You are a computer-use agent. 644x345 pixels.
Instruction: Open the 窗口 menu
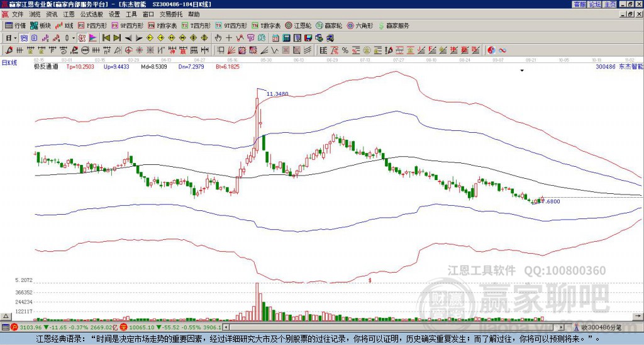pos(148,14)
